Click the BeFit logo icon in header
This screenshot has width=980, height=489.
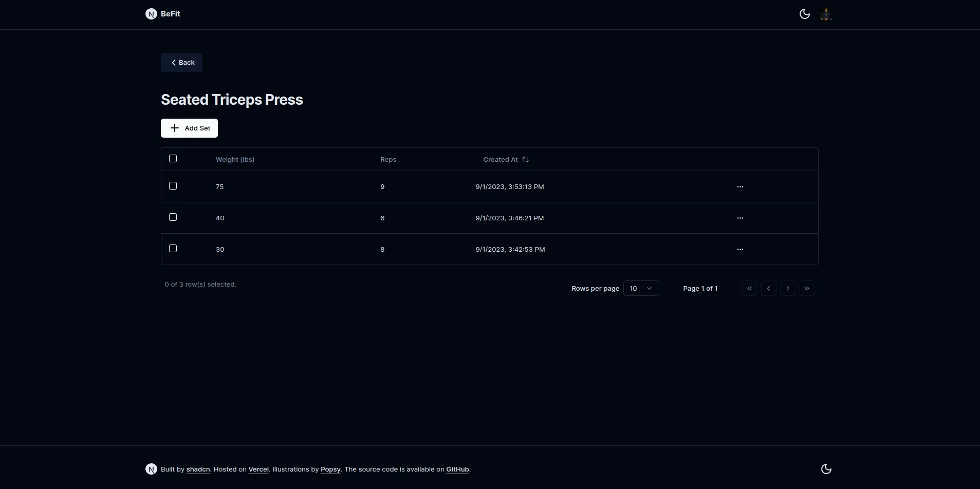[x=151, y=14]
